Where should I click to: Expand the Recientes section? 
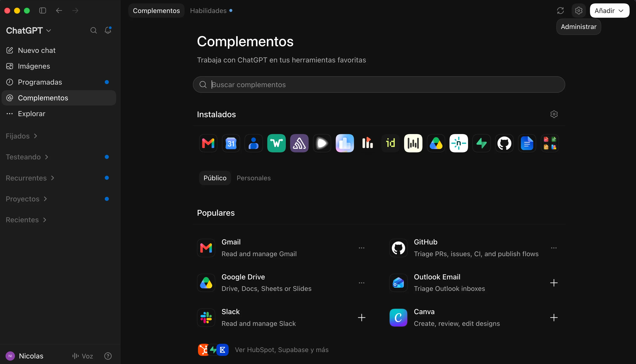[x=26, y=220]
